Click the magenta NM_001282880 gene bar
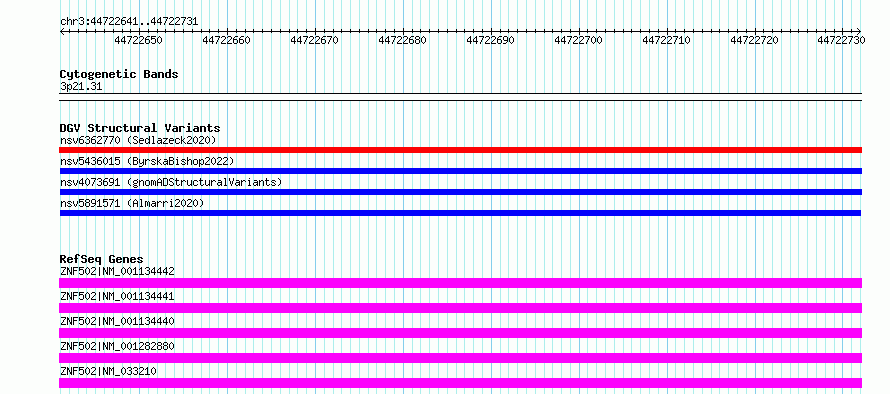This screenshot has height=394, width=890. (460, 358)
